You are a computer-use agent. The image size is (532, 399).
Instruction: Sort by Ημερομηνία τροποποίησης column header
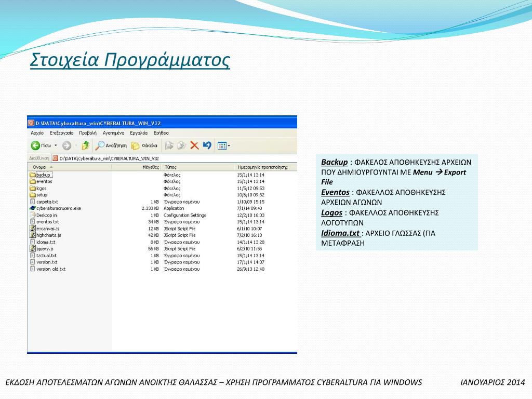(x=265, y=167)
